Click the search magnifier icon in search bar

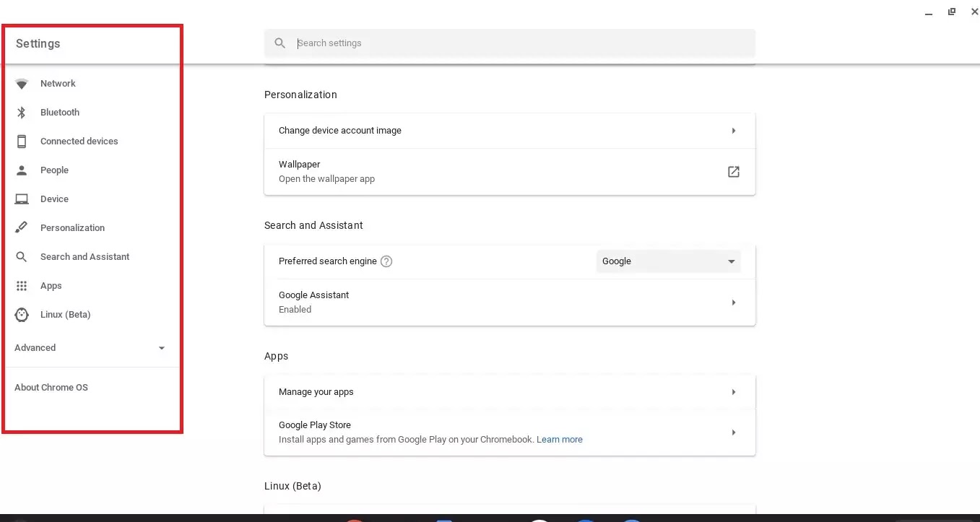pos(280,43)
